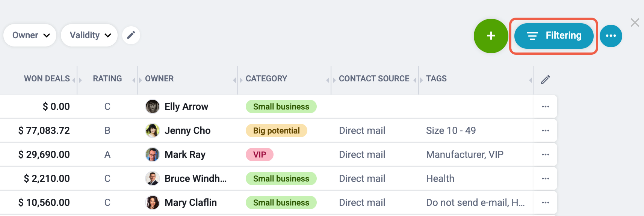Expand the Validity filter dropdown

coord(89,35)
